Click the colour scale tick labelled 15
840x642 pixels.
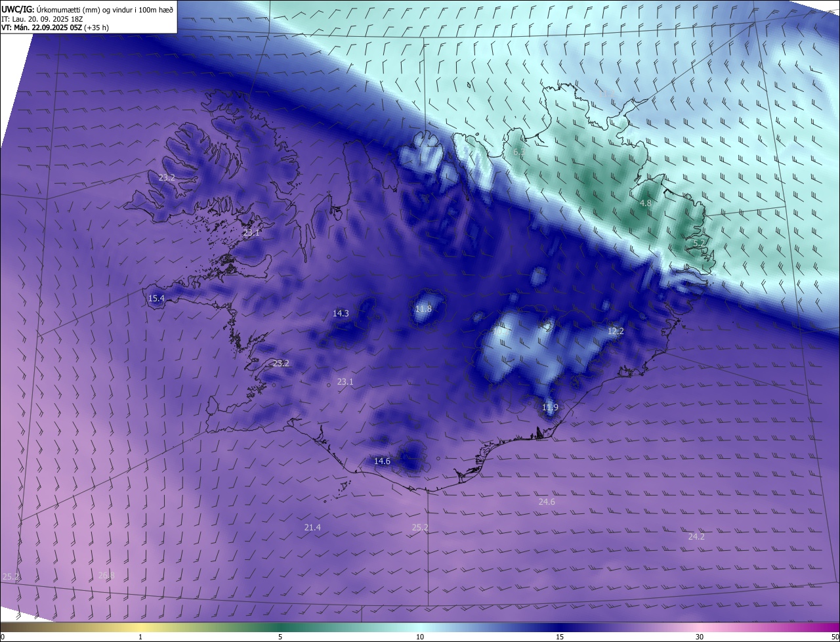tap(560, 637)
